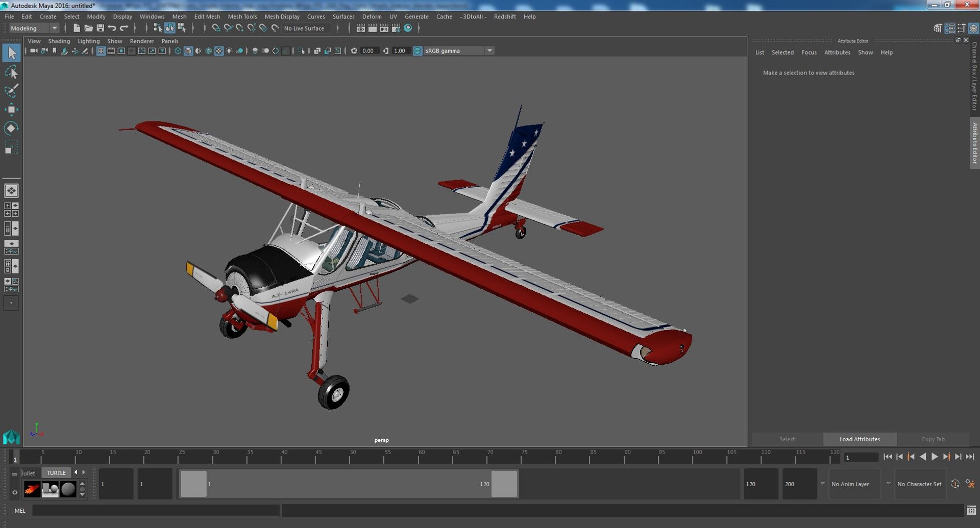Image resolution: width=980 pixels, height=528 pixels.
Task: Open the Mesh Tools menu
Action: point(242,16)
